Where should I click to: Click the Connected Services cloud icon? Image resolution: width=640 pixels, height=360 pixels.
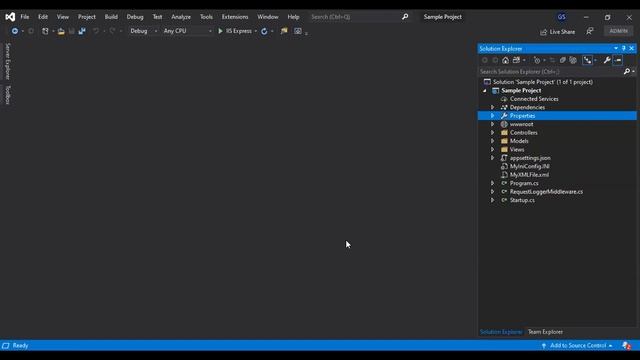point(504,99)
